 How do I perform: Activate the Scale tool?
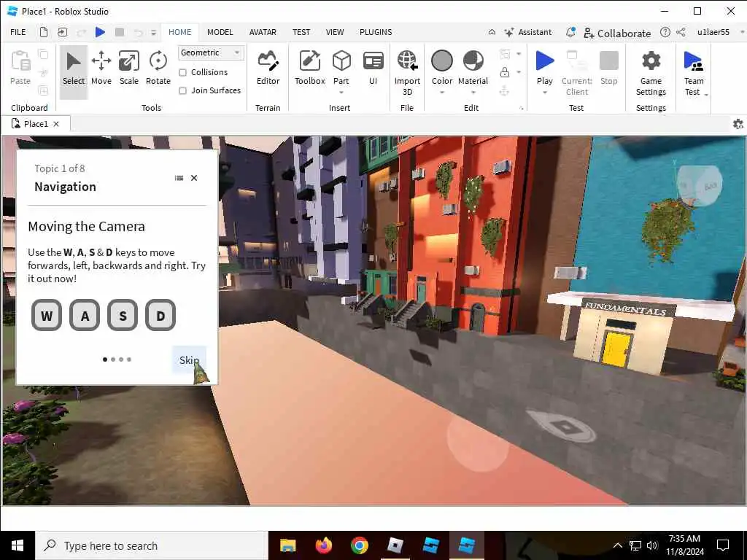128,69
